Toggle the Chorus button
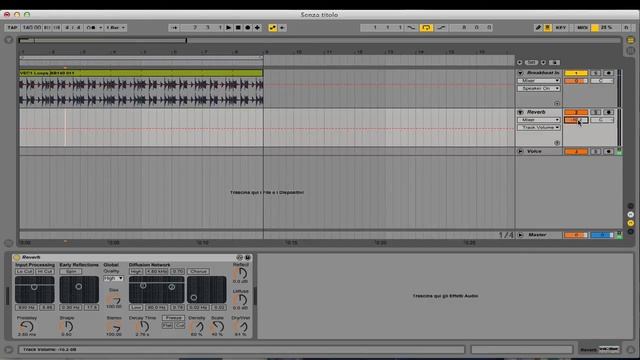The height and width of the screenshot is (360, 640). point(198,271)
